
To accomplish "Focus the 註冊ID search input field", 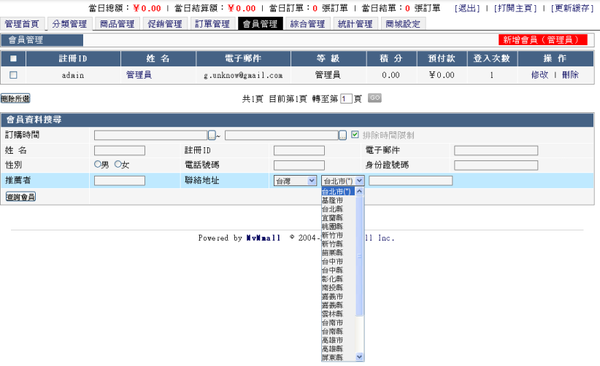I will [299, 150].
